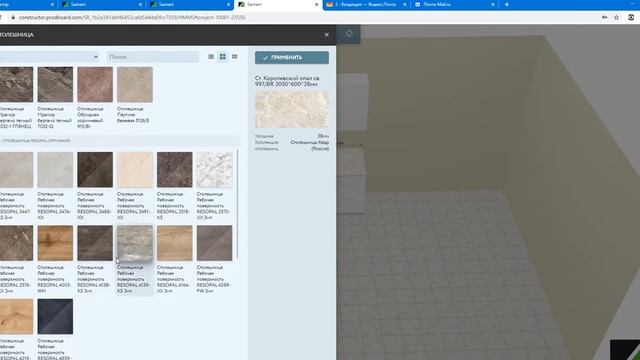Select RESOPAL 4939 dark slate swatch
This screenshot has width=640, height=360.
[x=55, y=316]
